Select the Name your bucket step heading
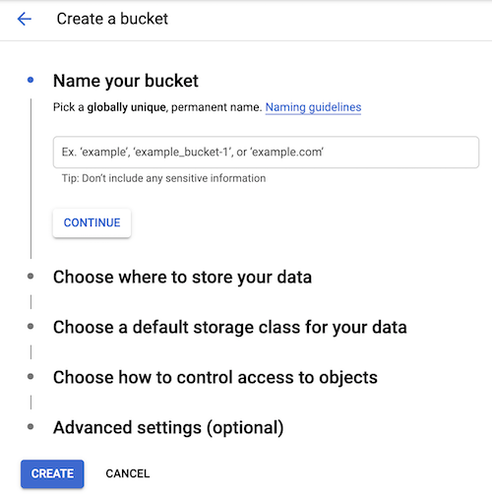Screen dimensions: 492x500 point(126,81)
